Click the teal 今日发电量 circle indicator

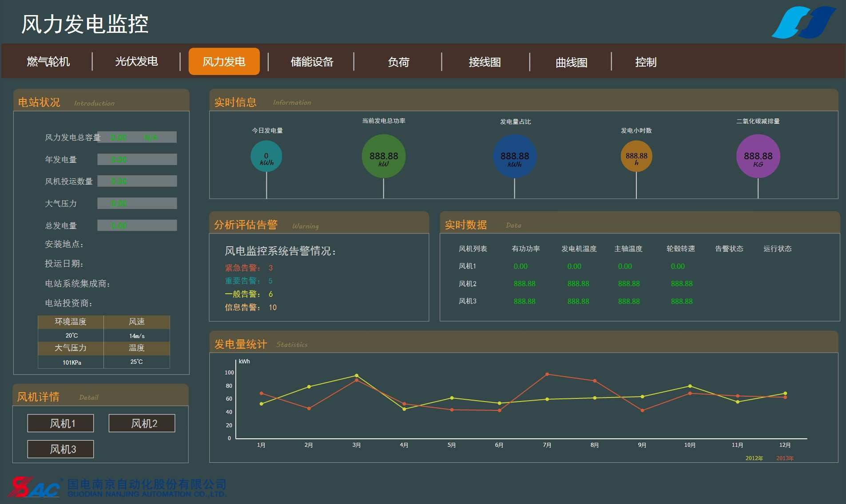tap(266, 157)
